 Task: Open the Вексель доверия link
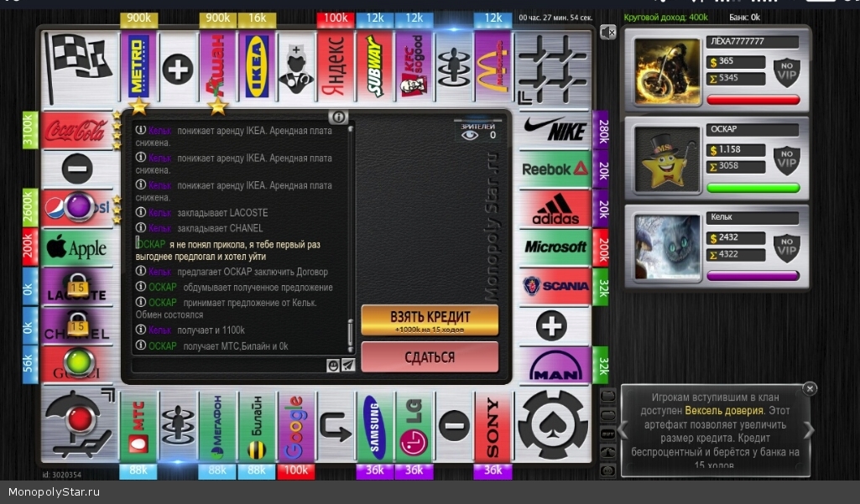724,410
